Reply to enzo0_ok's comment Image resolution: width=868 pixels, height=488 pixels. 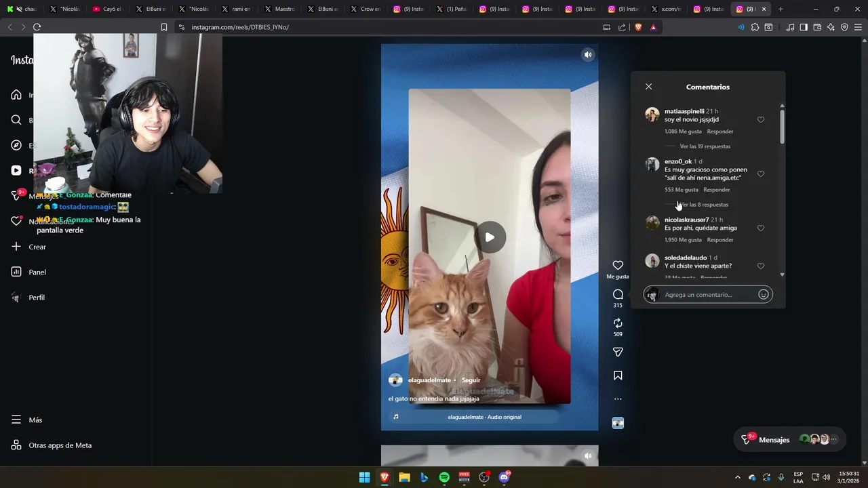click(717, 190)
